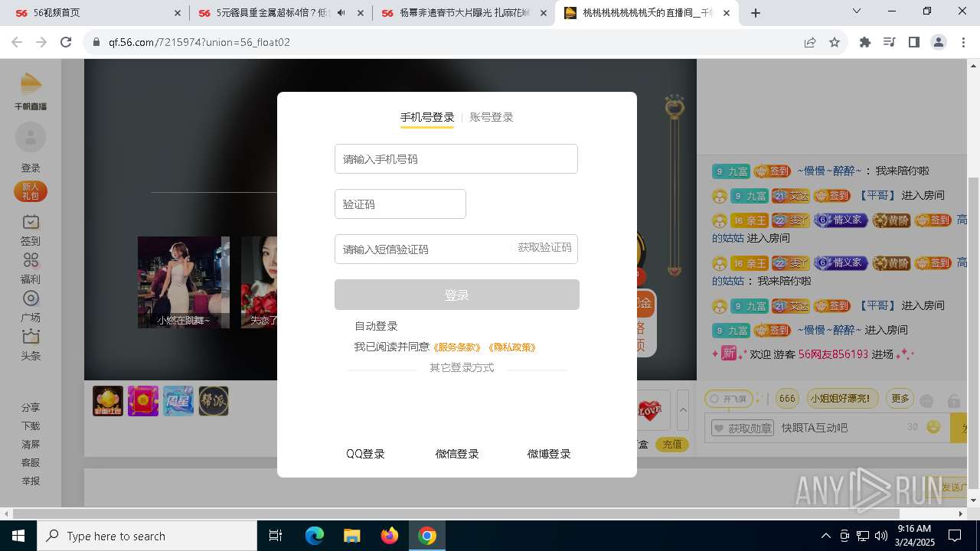
Task: Open the 《服务条款》 link
Action: (457, 347)
